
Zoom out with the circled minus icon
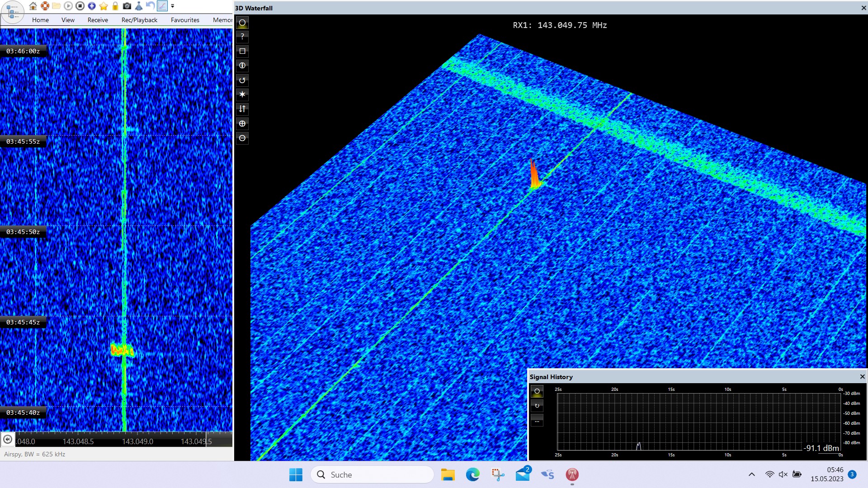coord(242,138)
